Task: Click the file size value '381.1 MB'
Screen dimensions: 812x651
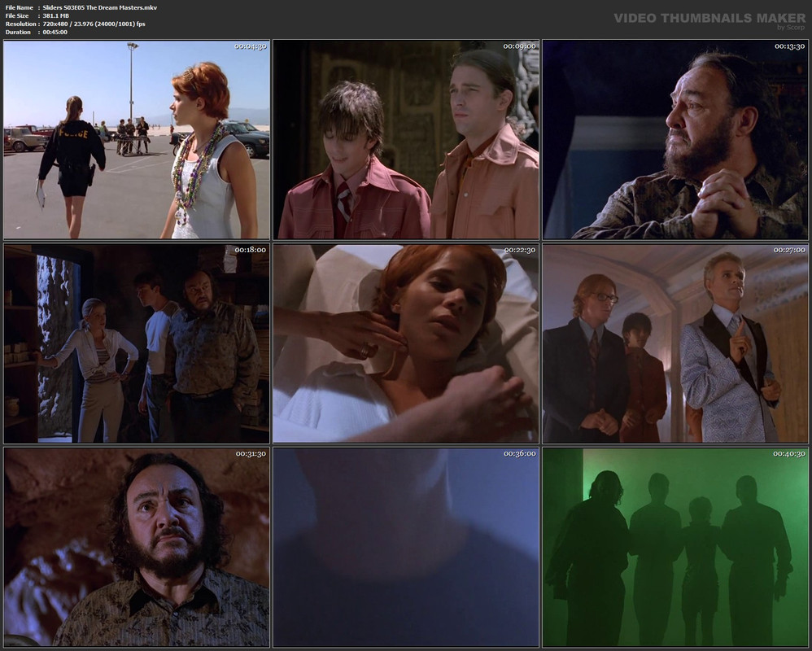Action: coord(56,16)
